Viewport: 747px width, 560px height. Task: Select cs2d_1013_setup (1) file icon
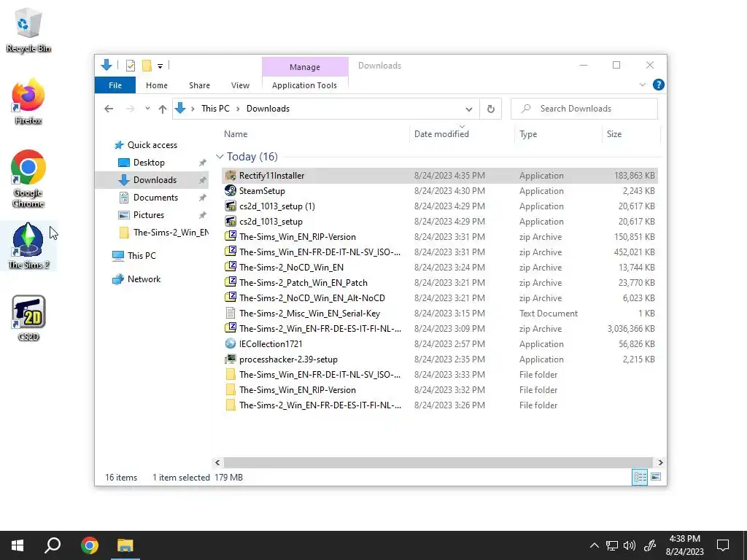(231, 206)
